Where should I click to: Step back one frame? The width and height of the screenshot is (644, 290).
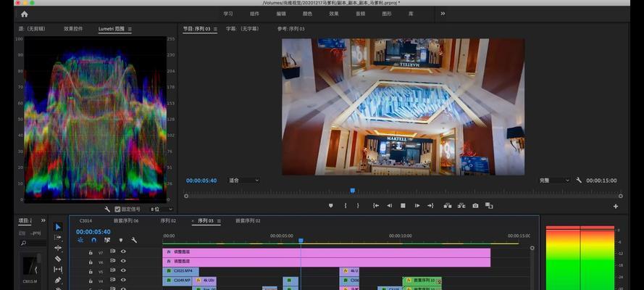click(x=389, y=206)
